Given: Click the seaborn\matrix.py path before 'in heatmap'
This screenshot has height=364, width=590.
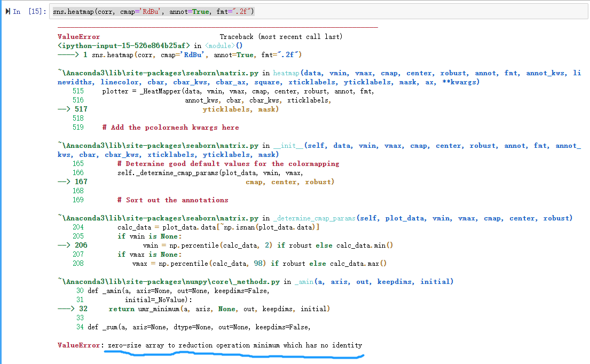Looking at the screenshot, I should pos(158,73).
